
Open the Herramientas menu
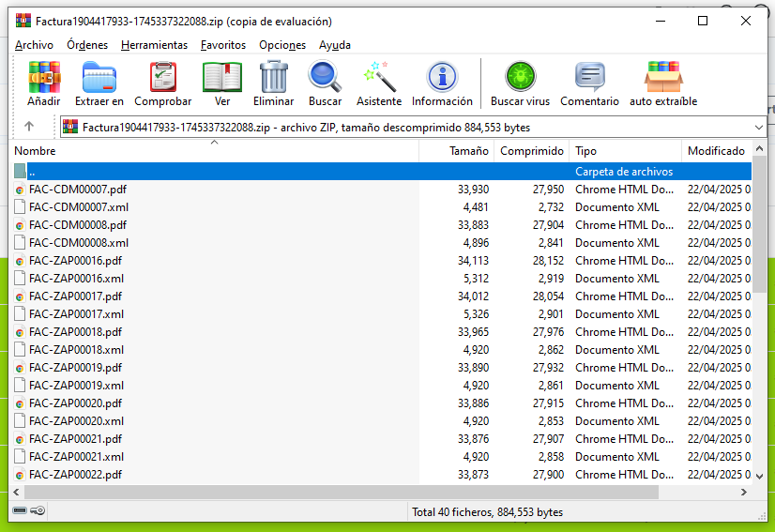154,45
